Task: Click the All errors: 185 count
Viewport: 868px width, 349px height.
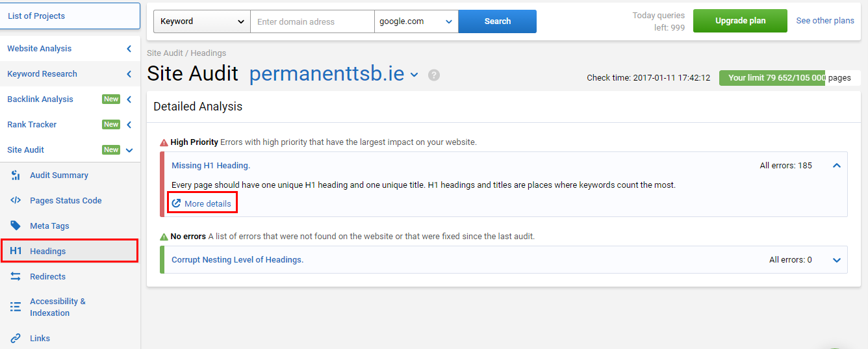Action: (786, 166)
